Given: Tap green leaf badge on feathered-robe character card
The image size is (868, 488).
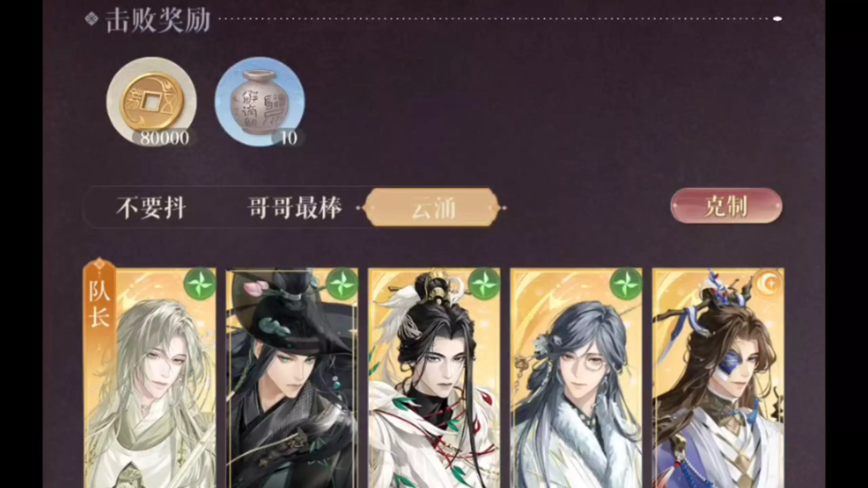Looking at the screenshot, I should pos(484,284).
